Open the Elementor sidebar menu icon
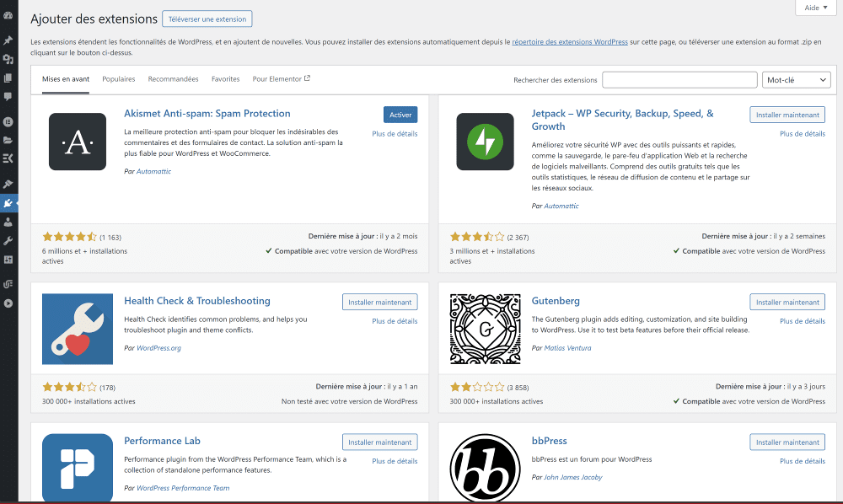 click(x=8, y=121)
